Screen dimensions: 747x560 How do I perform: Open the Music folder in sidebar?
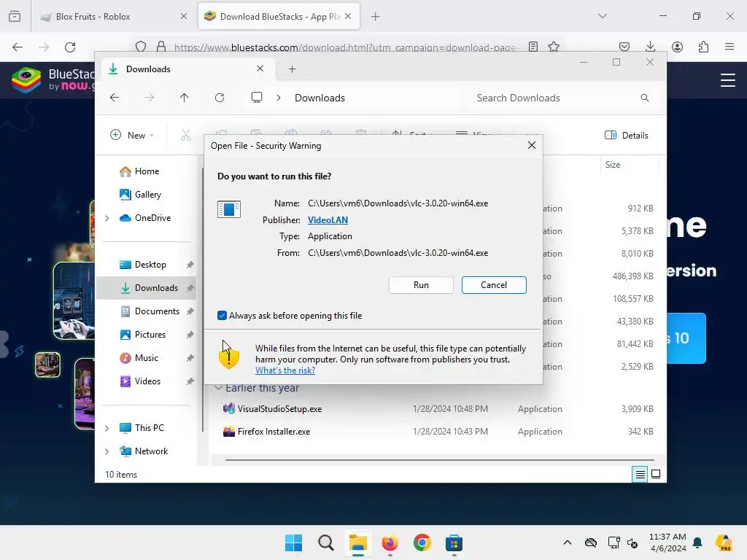pos(146,357)
